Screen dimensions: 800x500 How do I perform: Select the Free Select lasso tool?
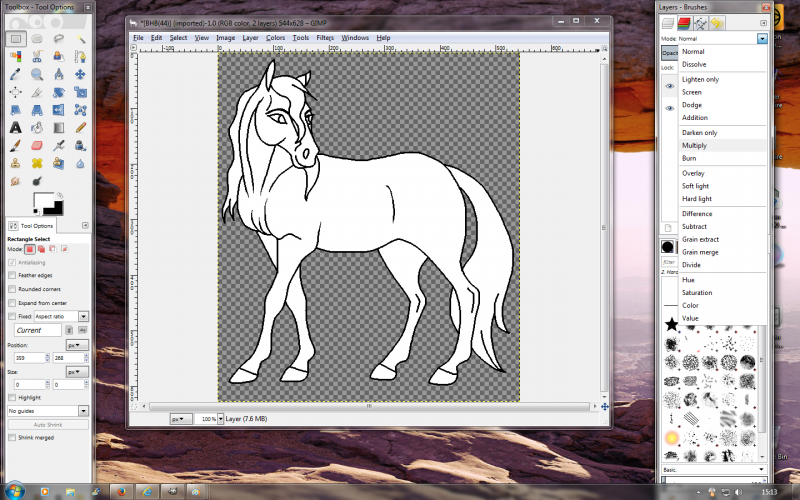59,39
